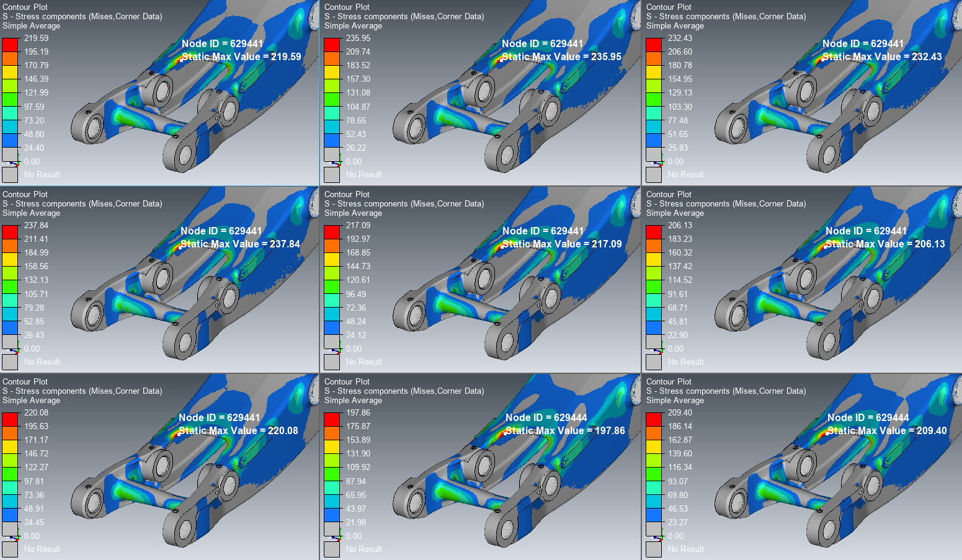Click the axis triad in the 197.86 plot
Image resolution: width=962 pixels, height=560 pixels.
(x=339, y=537)
